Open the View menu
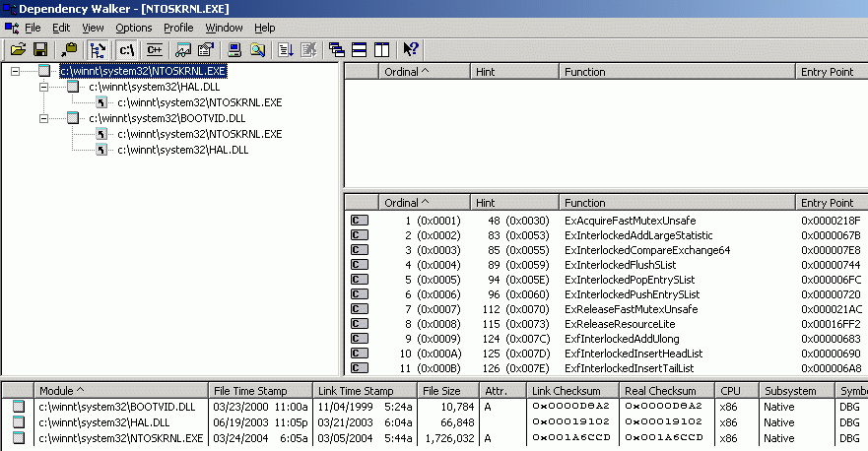 pyautogui.click(x=93, y=28)
